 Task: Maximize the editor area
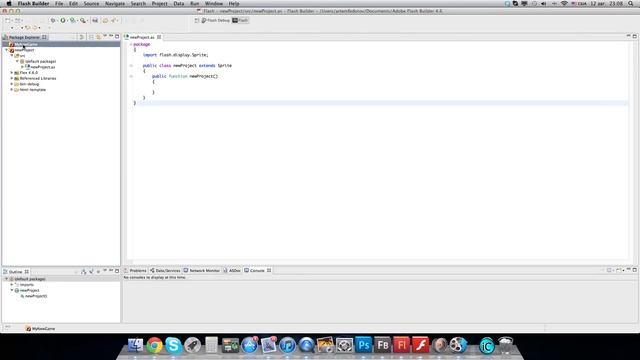635,36
